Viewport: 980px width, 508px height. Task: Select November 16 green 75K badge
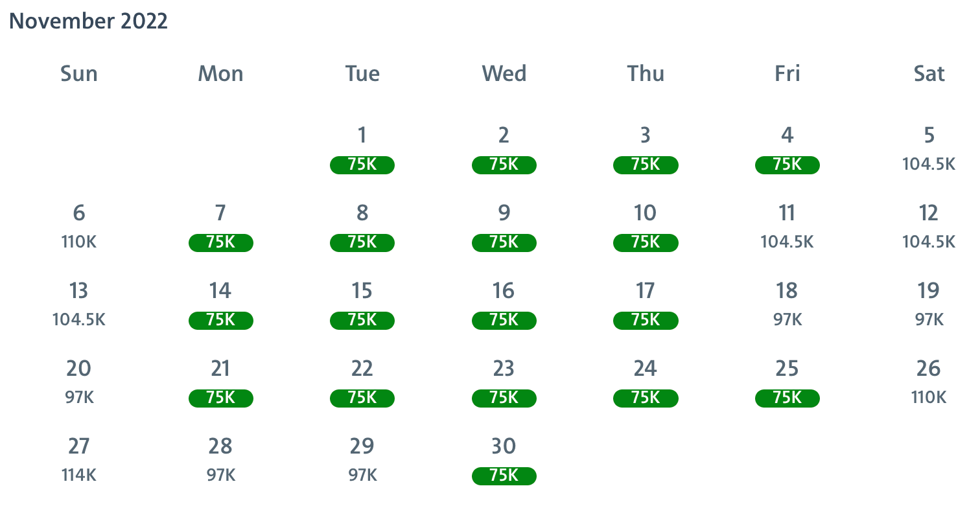(x=504, y=320)
